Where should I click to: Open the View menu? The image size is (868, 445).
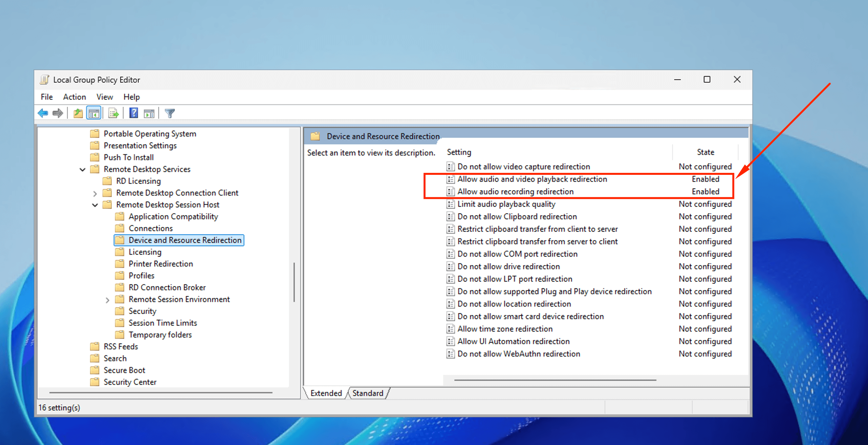click(104, 97)
